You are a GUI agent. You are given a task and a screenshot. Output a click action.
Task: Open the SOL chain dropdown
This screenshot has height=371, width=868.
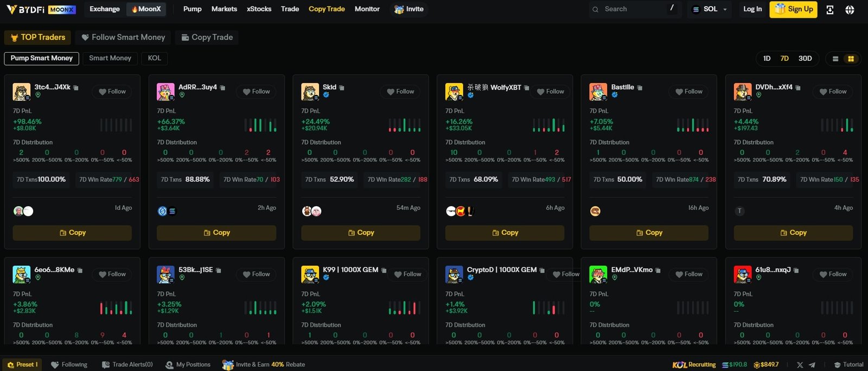710,9
